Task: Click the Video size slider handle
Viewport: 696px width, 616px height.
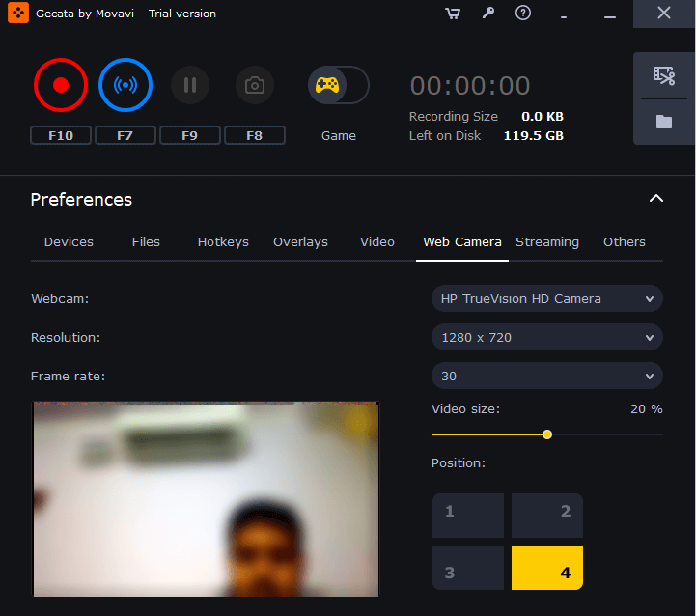Action: 546,434
